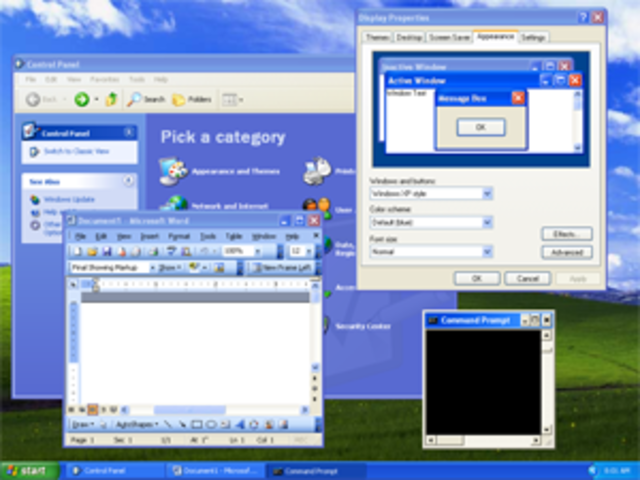Click the Cancel button in Display Properties
Screen dimensions: 640x480
pos(528,278)
